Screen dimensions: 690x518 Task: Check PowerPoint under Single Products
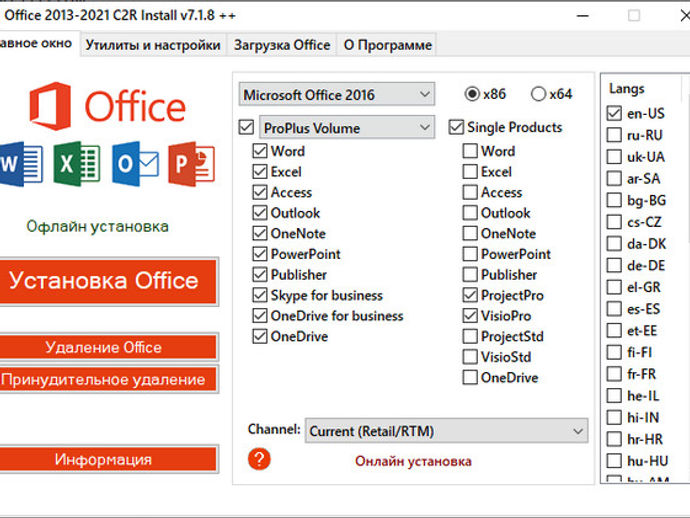470,254
